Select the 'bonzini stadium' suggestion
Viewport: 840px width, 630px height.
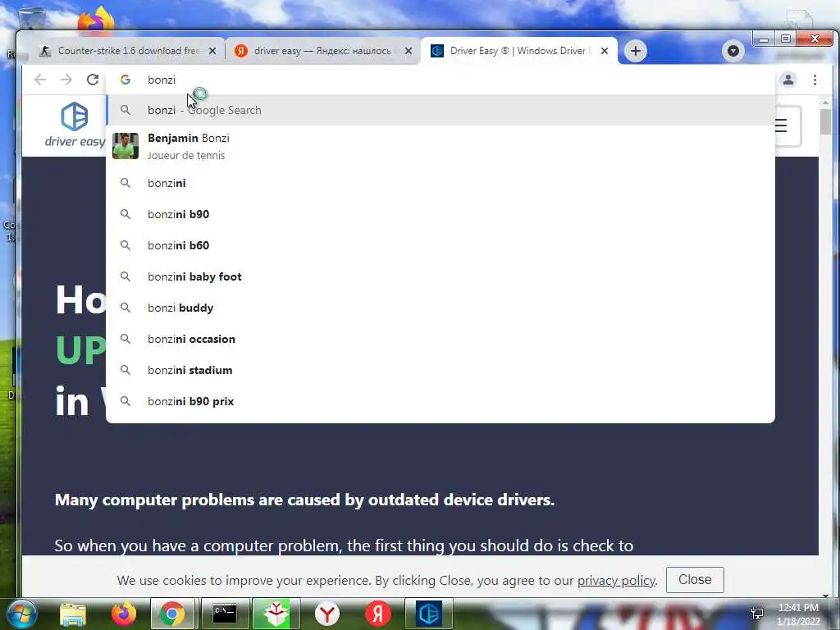tap(441, 370)
